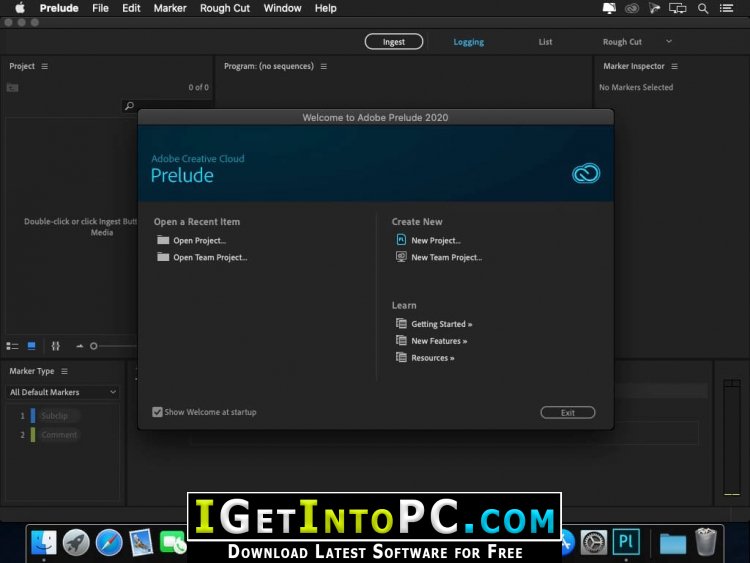
Task: Open the Marker Type panel menu
Action: 65,371
